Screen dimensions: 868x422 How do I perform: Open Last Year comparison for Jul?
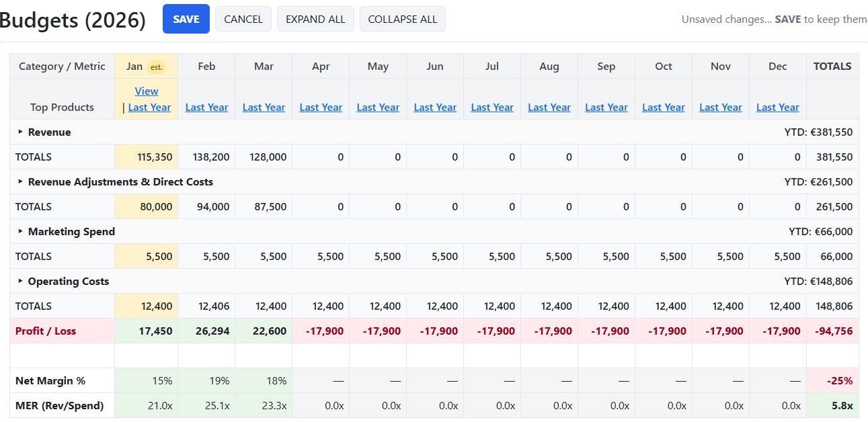(x=492, y=107)
